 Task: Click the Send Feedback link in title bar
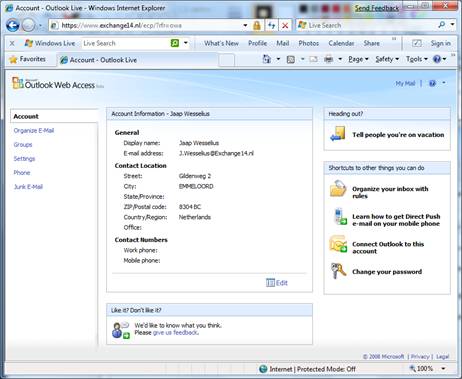pos(377,8)
